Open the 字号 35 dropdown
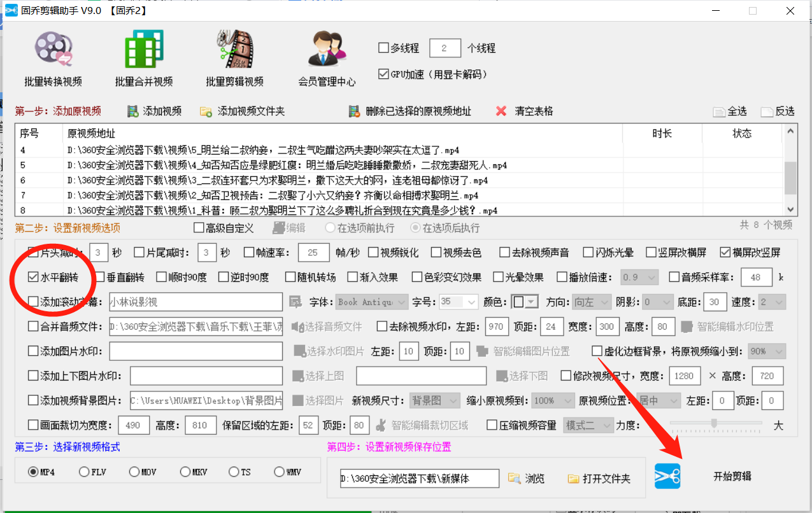This screenshot has height=513, width=812. coord(458,302)
